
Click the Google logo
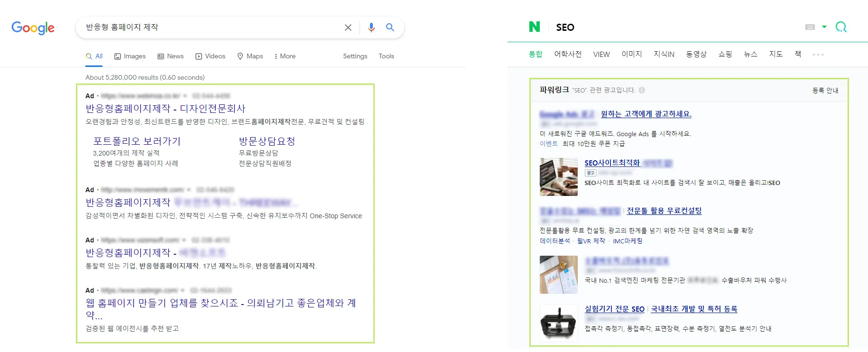(x=33, y=28)
